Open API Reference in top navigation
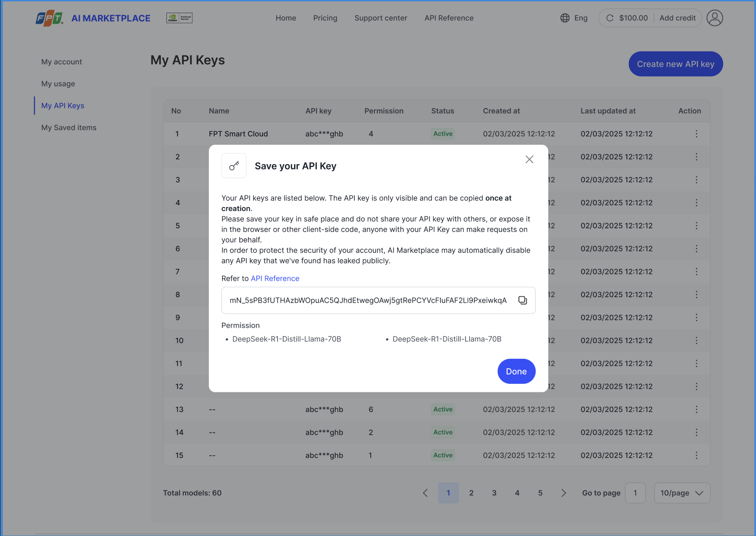The image size is (756, 536). click(x=449, y=18)
